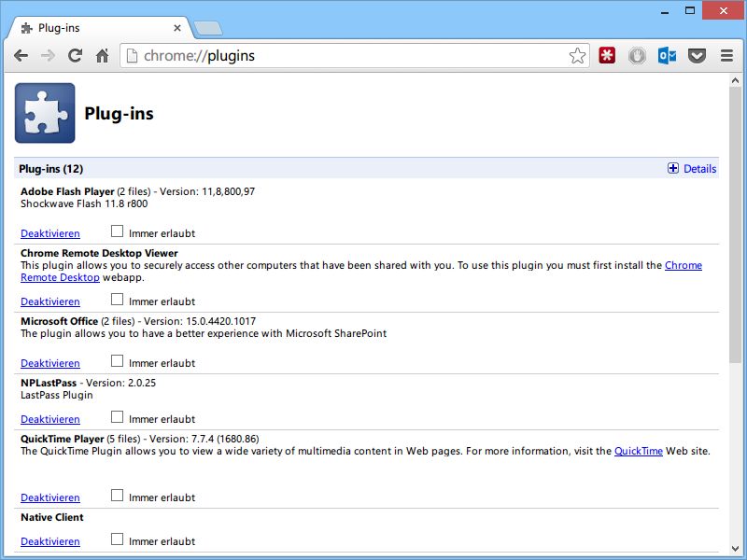Deaktivieren Chrome Remote Desktop Viewer
This screenshot has height=560, width=747.
pos(50,301)
